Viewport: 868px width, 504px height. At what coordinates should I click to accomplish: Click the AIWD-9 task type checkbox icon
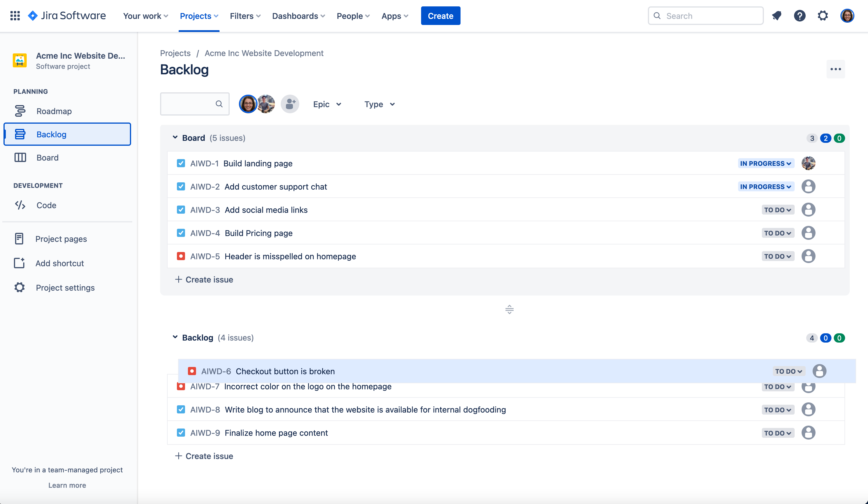pos(181,433)
